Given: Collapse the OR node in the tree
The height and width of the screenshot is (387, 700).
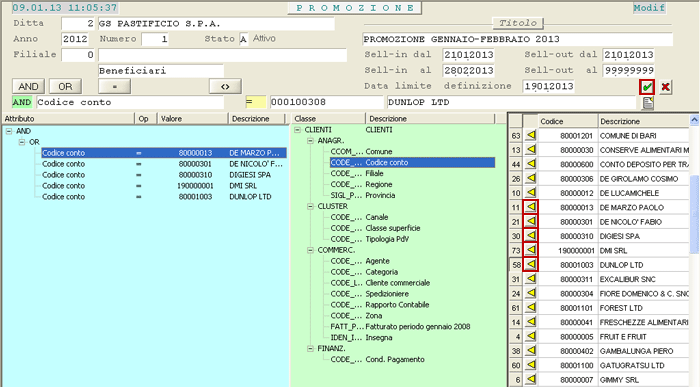Looking at the screenshot, I should (x=21, y=142).
